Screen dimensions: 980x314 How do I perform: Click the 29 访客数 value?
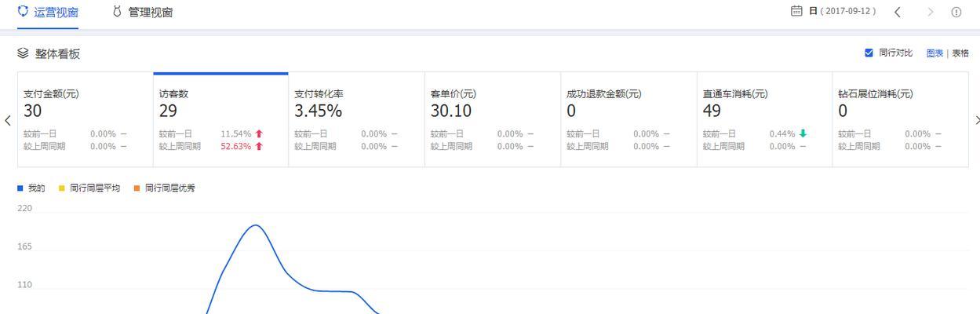168,111
